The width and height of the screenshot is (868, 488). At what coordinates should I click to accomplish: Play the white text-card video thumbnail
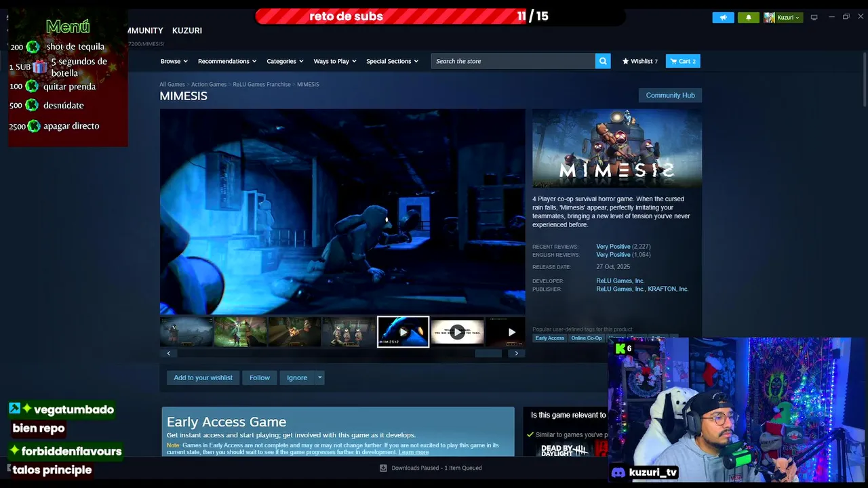point(458,332)
